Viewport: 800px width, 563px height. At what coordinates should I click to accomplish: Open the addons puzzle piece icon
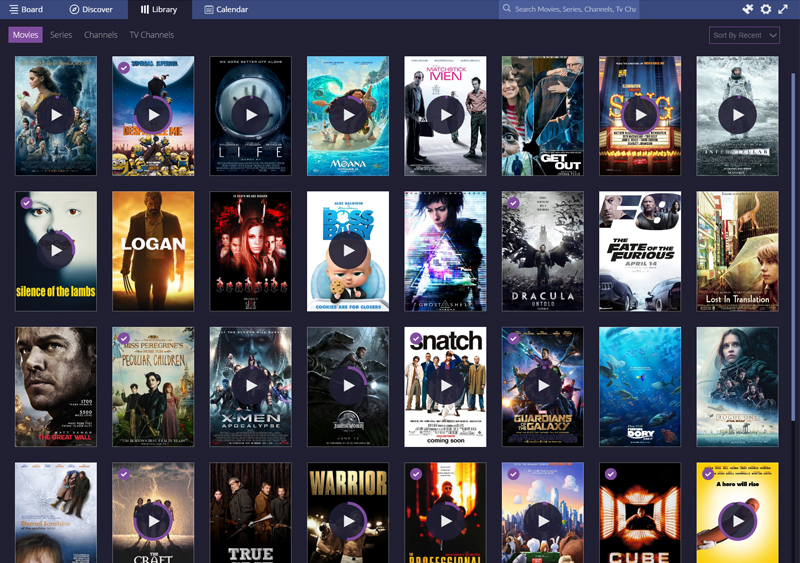click(x=747, y=9)
